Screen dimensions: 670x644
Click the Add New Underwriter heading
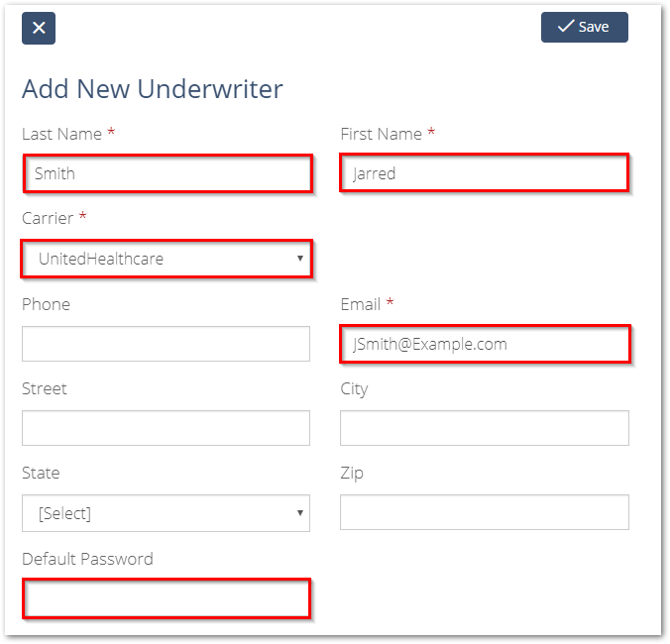tap(153, 89)
